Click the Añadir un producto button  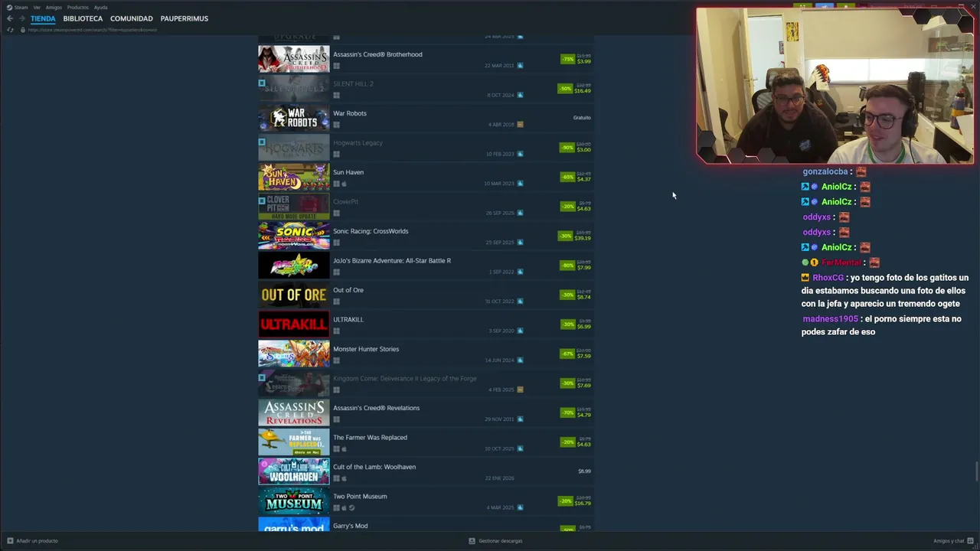coord(32,541)
